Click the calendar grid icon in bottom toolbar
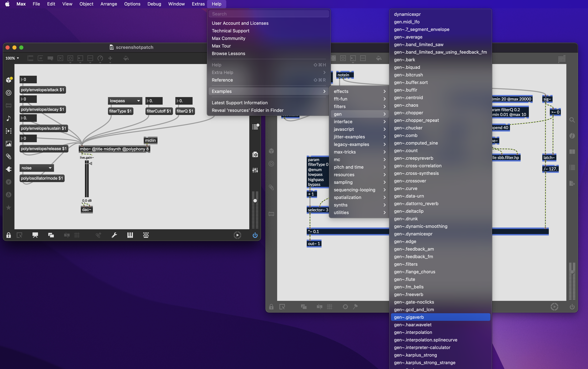Screen dimensions: 588x369 [146, 235]
